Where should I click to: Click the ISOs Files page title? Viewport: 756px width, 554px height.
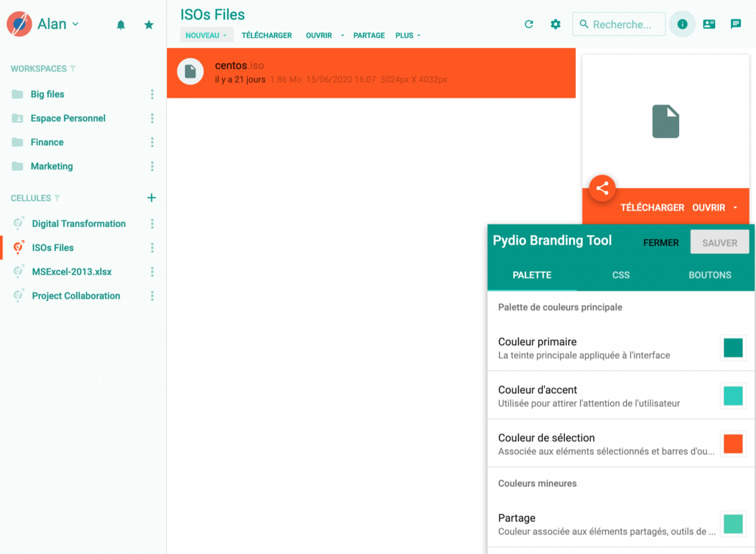[x=213, y=14]
